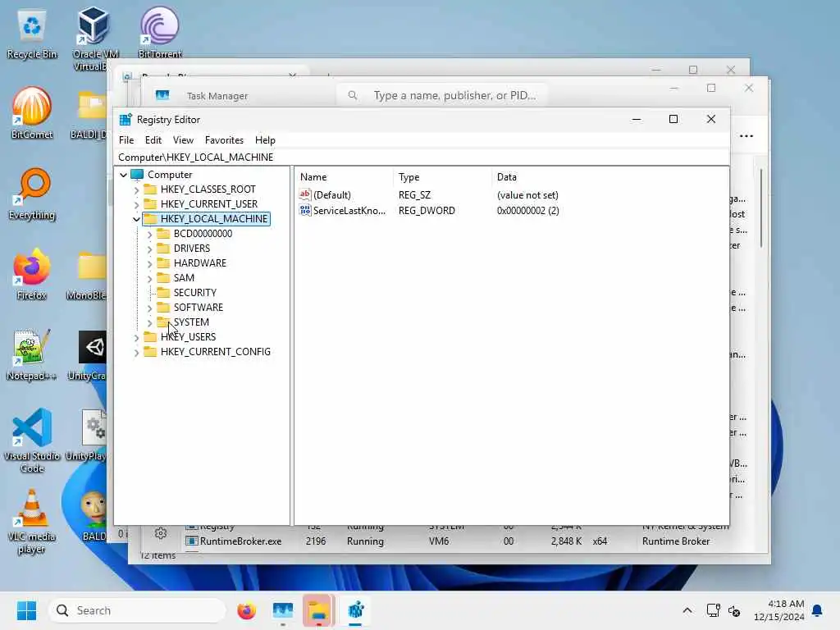Select the HKEY_CURRENT_USER hive label
This screenshot has height=630, width=840.
[x=209, y=203]
